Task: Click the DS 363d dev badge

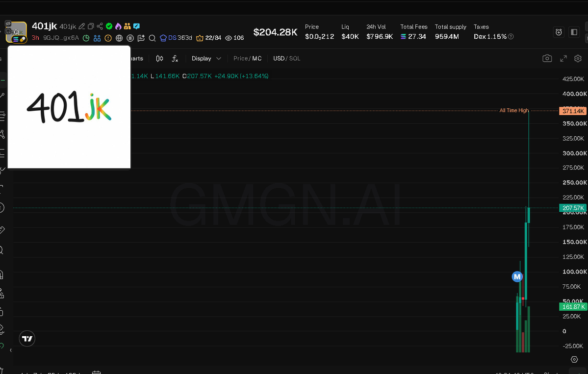Action: point(176,38)
